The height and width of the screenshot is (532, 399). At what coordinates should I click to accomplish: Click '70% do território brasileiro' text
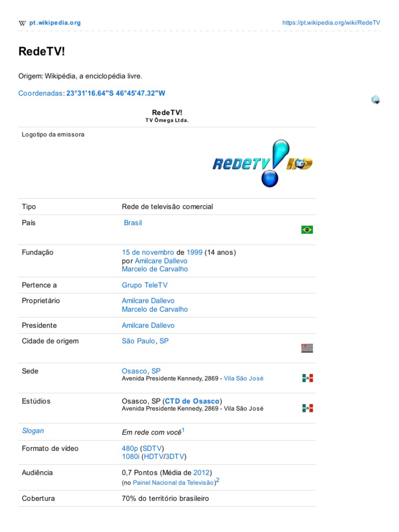165,499
